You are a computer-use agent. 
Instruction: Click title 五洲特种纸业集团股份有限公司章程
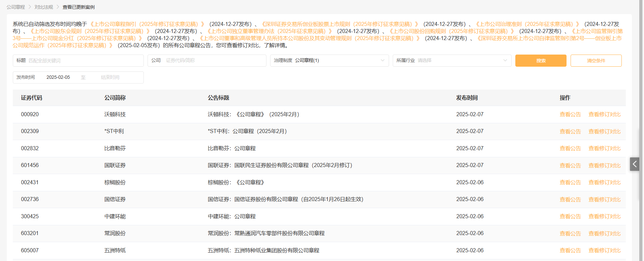[x=263, y=251]
